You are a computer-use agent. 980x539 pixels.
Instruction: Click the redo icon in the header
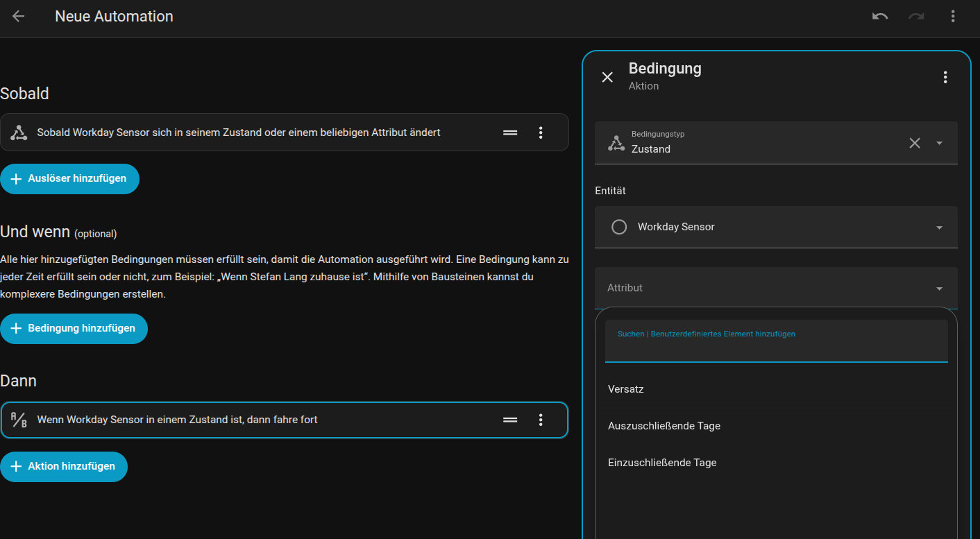pyautogui.click(x=916, y=16)
